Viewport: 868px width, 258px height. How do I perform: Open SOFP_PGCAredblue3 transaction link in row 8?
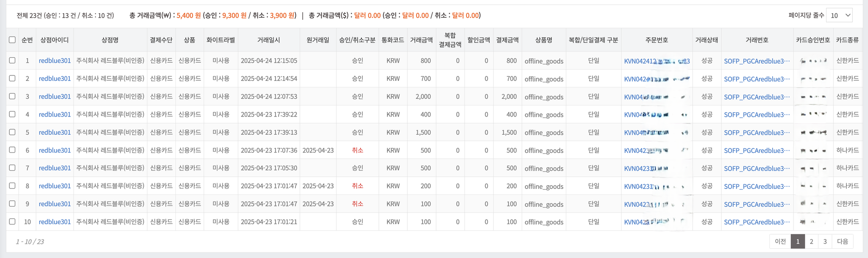(757, 186)
